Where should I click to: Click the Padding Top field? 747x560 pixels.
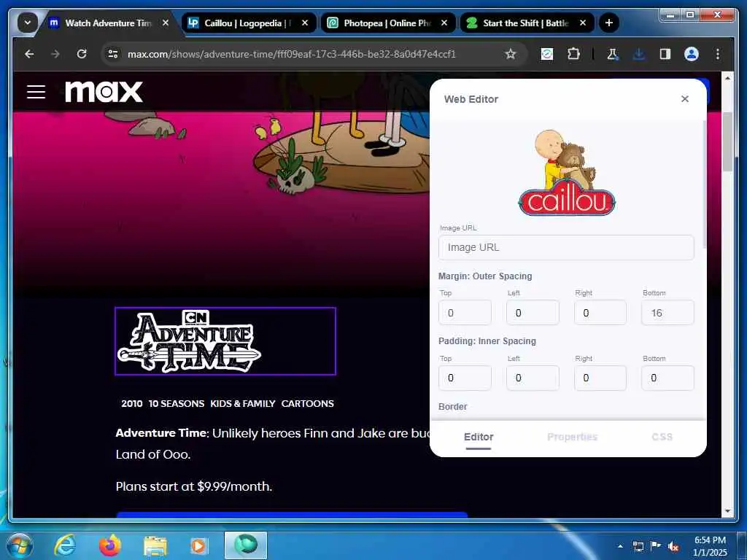coord(465,378)
